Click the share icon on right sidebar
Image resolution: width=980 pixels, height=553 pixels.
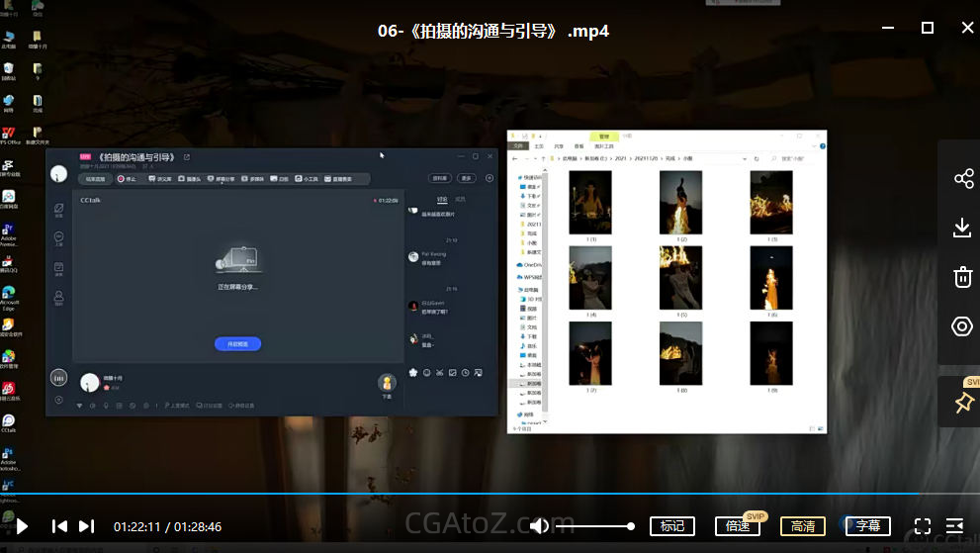click(x=962, y=178)
